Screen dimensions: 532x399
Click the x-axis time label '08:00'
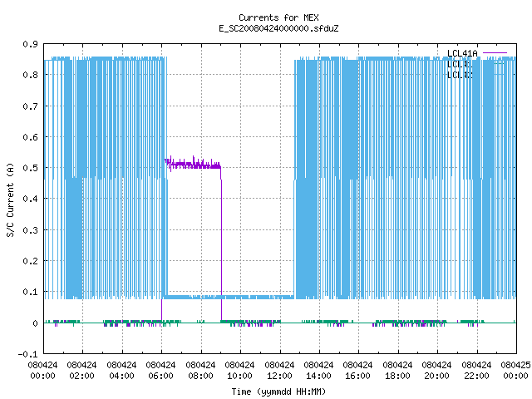point(200,376)
